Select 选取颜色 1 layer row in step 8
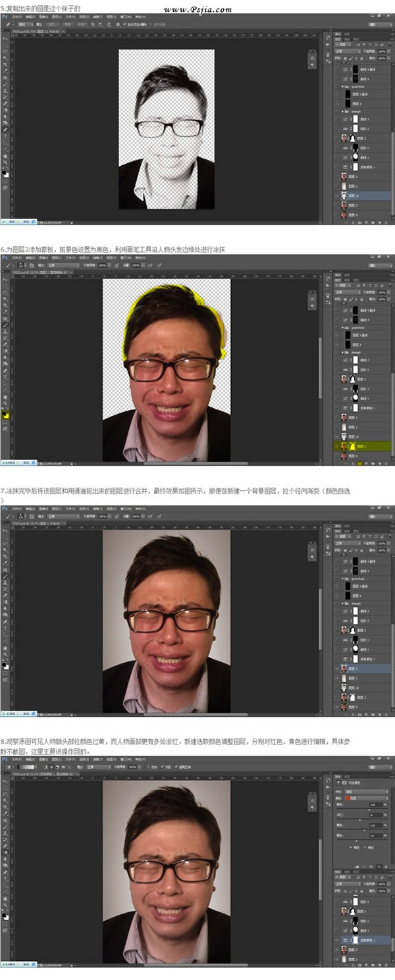This screenshot has width=395, height=980. pos(363,941)
